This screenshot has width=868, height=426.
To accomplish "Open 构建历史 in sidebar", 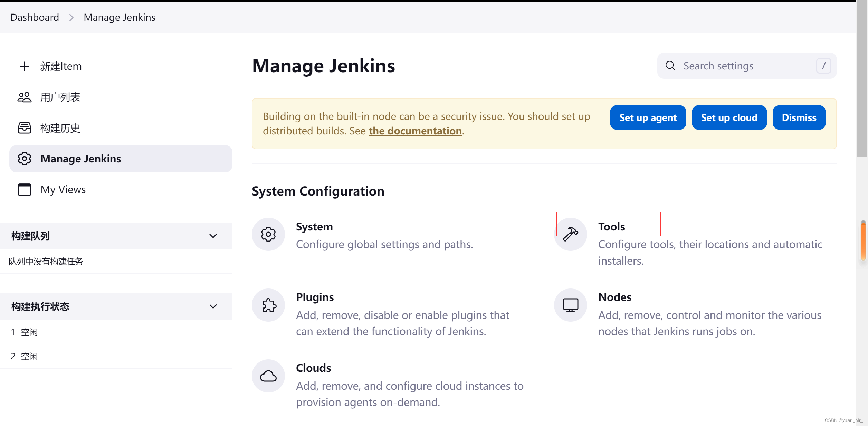I will click(121, 128).
